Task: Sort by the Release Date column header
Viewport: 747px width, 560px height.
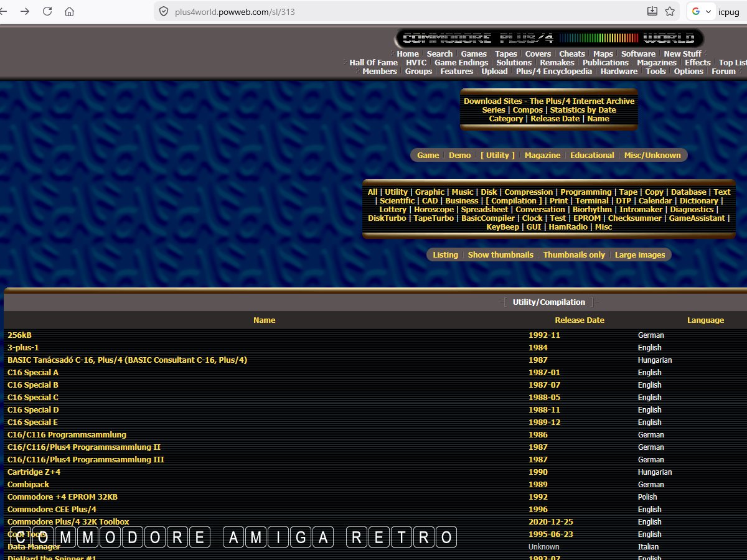Action: tap(579, 320)
